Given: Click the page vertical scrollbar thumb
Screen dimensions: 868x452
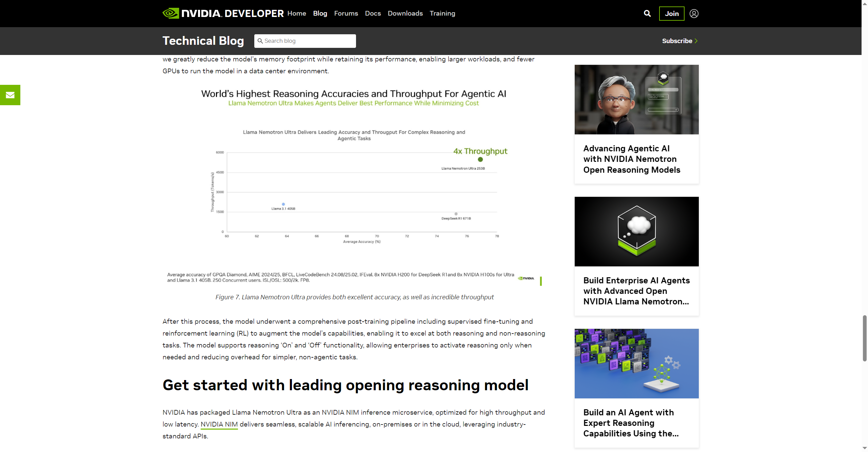Looking at the screenshot, I should point(865,338).
